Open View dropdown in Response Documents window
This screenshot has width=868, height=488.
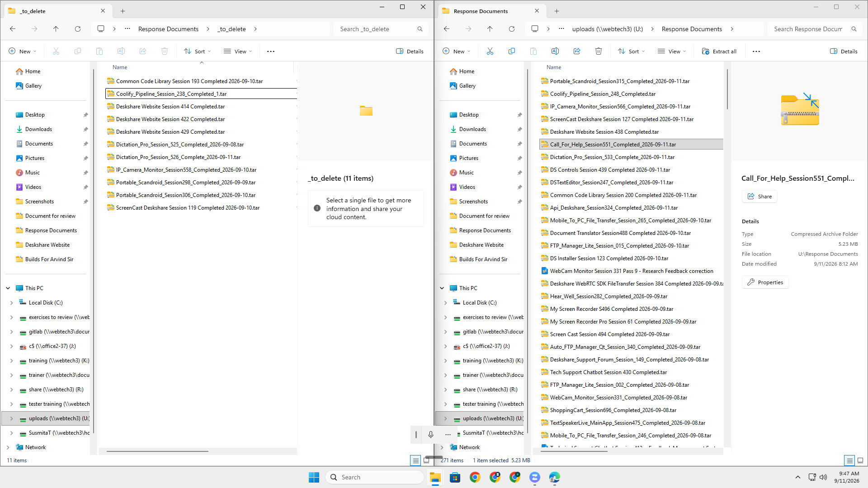point(672,51)
